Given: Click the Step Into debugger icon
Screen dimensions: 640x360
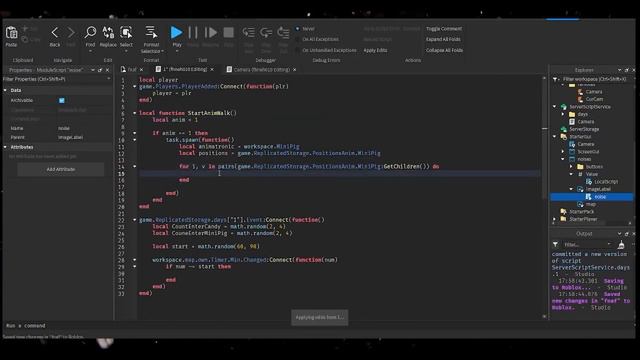Looking at the screenshot, I should click(x=248, y=32).
